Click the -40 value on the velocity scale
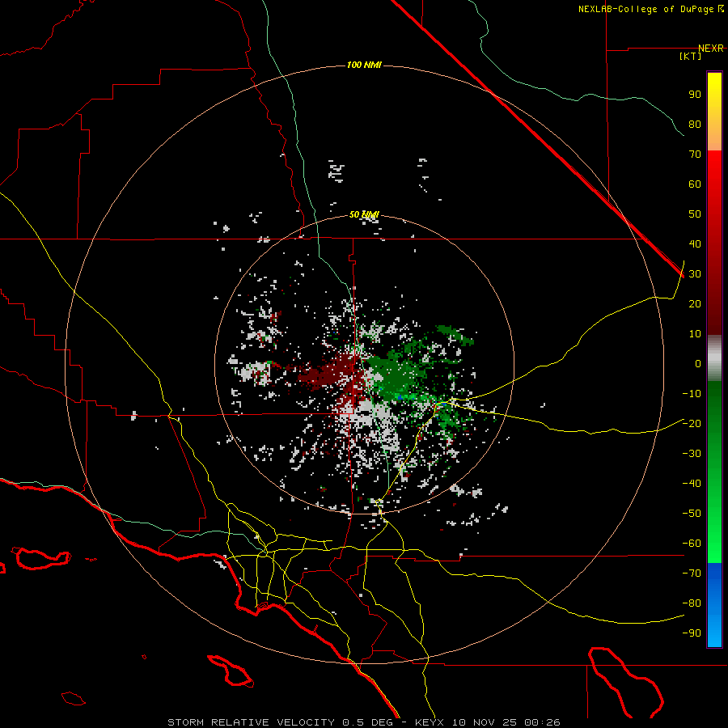 [692, 484]
